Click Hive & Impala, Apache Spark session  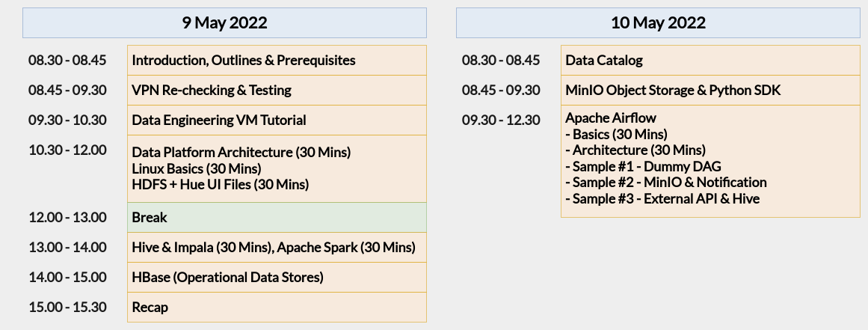pyautogui.click(x=274, y=247)
